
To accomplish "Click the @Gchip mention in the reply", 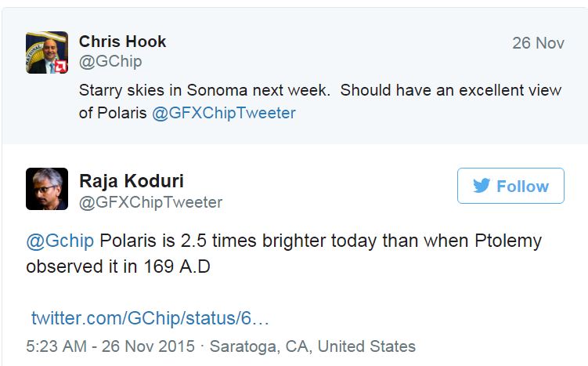I will coord(60,241).
